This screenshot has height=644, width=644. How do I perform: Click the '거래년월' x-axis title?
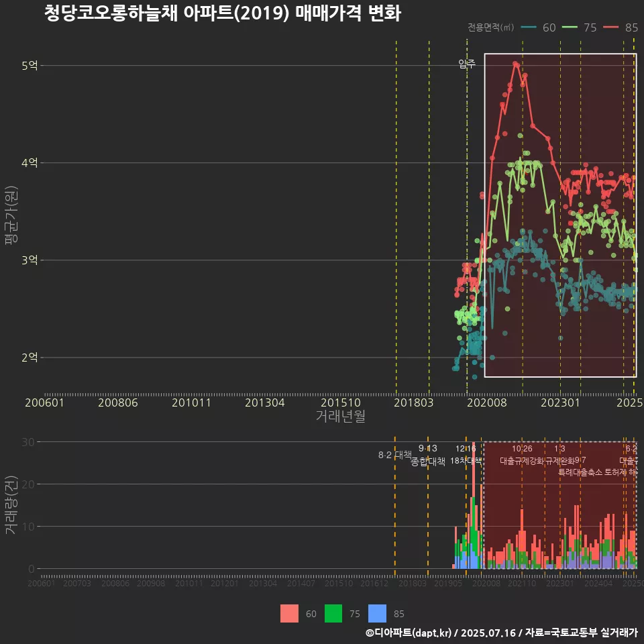click(341, 416)
